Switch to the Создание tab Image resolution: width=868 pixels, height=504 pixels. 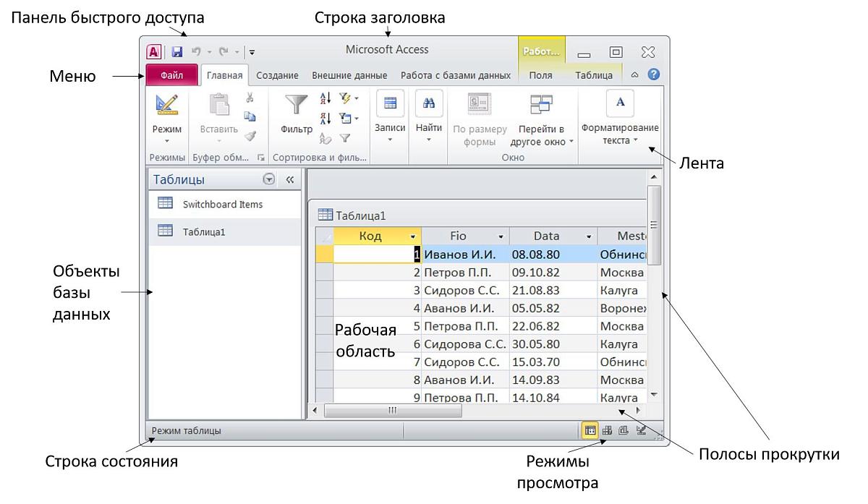click(278, 75)
